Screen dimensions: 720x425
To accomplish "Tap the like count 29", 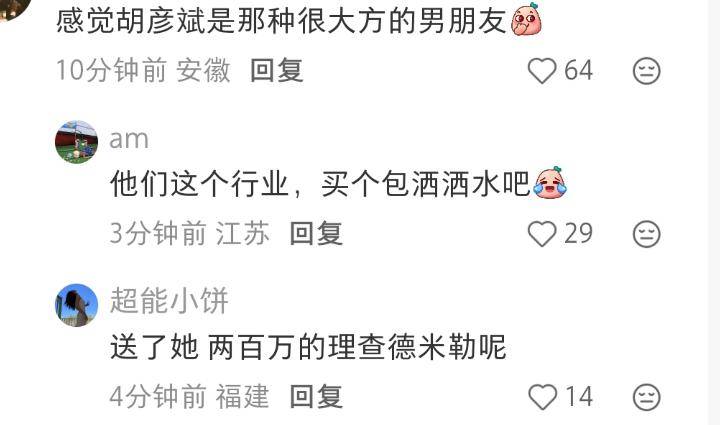I will click(578, 234).
